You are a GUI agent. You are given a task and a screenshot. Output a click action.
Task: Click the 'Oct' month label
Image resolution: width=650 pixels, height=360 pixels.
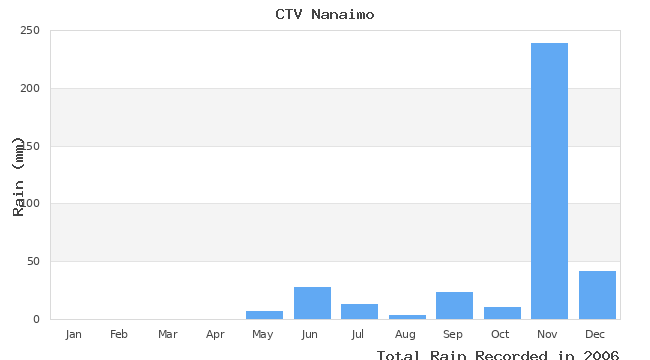click(x=500, y=334)
